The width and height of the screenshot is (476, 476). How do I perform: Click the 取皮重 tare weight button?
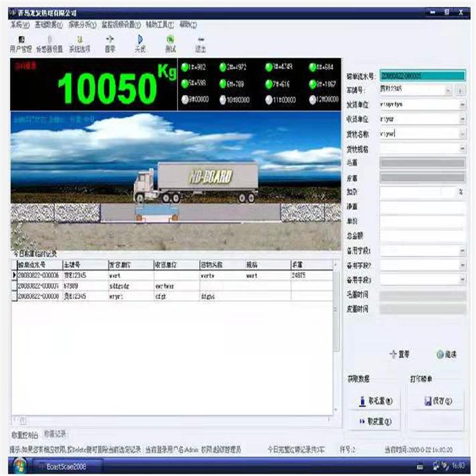click(x=375, y=421)
